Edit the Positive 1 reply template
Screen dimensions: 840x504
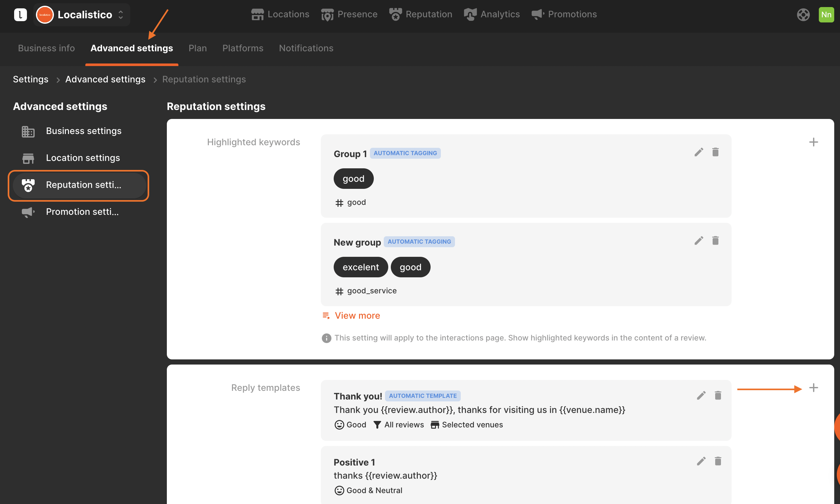701,461
